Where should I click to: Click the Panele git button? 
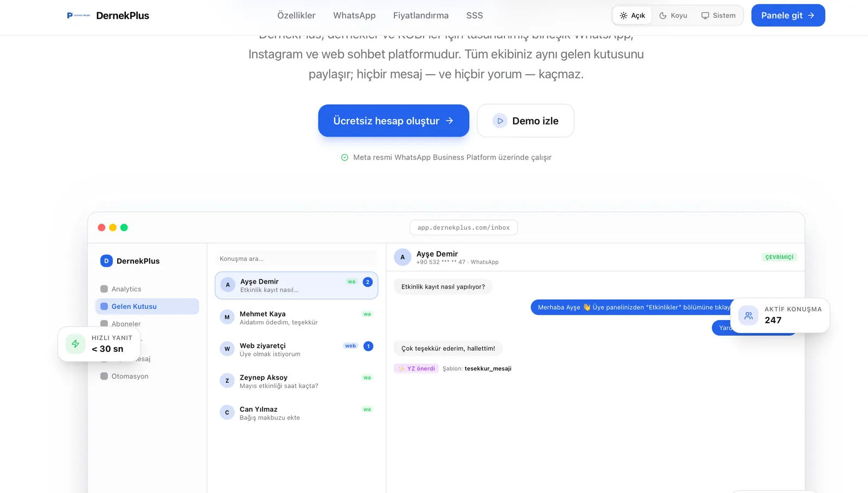tap(788, 15)
